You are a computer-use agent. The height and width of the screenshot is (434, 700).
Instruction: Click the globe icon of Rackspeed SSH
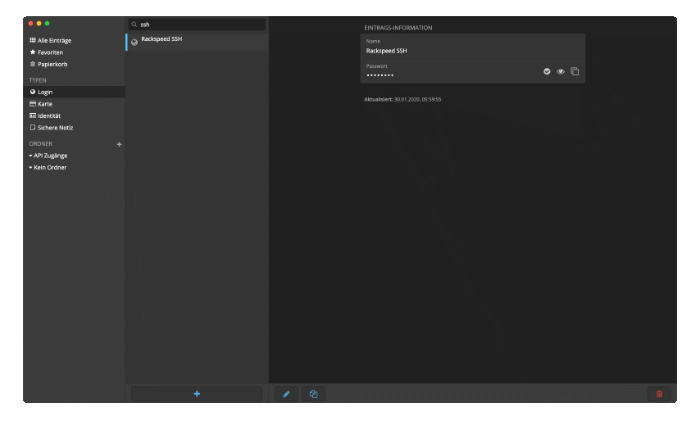click(134, 42)
